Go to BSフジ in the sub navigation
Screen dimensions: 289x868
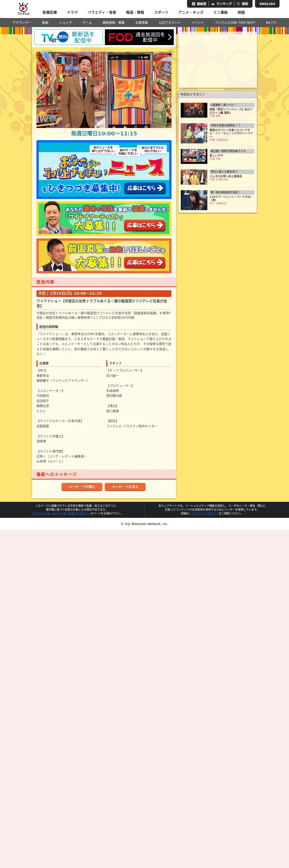[271, 23]
